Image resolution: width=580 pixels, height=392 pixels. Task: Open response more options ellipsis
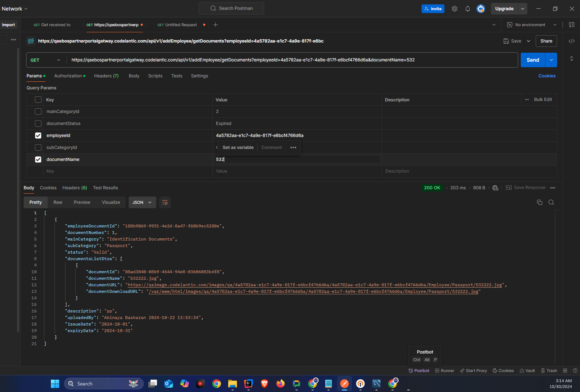click(553, 188)
